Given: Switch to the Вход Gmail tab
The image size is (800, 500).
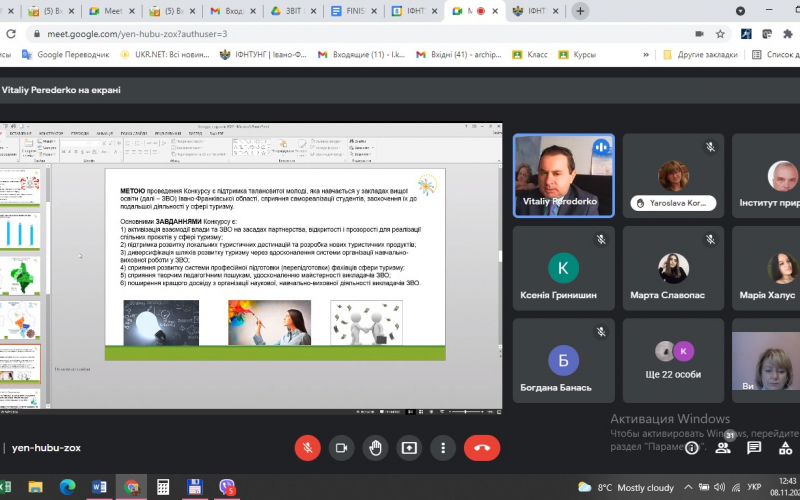Looking at the screenshot, I should 234,11.
